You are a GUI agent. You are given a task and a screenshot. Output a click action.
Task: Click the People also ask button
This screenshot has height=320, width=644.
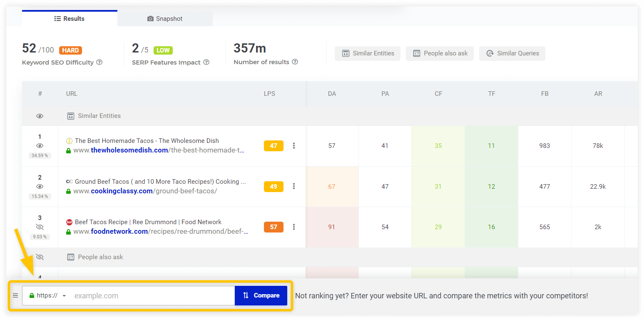coord(440,53)
